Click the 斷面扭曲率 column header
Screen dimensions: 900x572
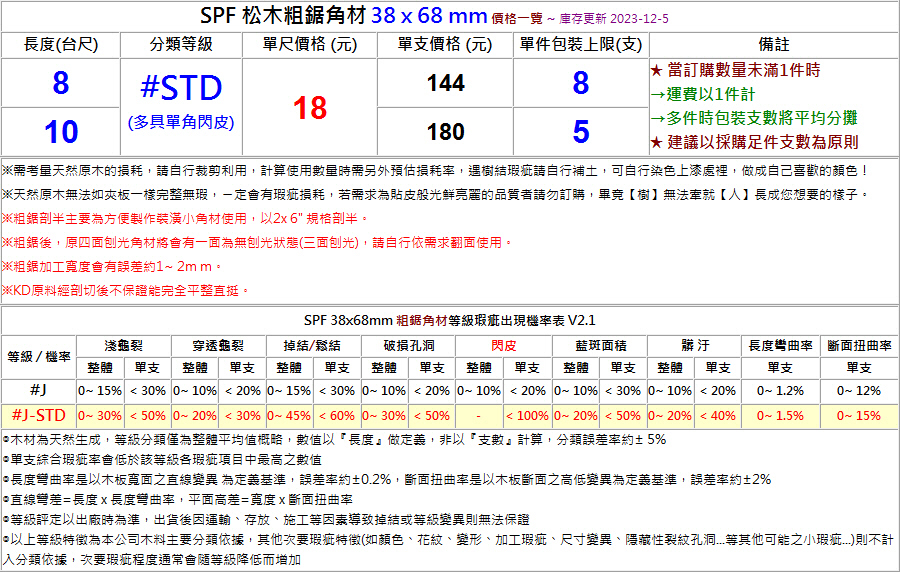click(859, 346)
